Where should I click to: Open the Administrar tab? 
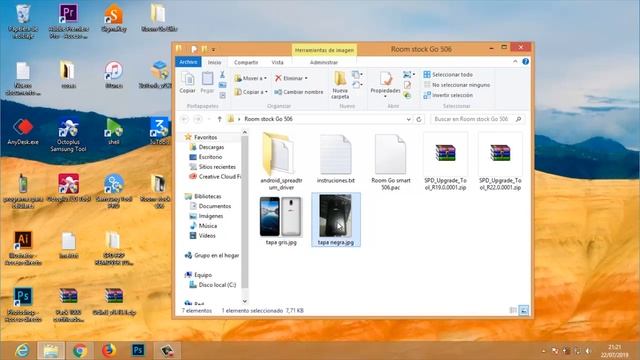coord(324,62)
